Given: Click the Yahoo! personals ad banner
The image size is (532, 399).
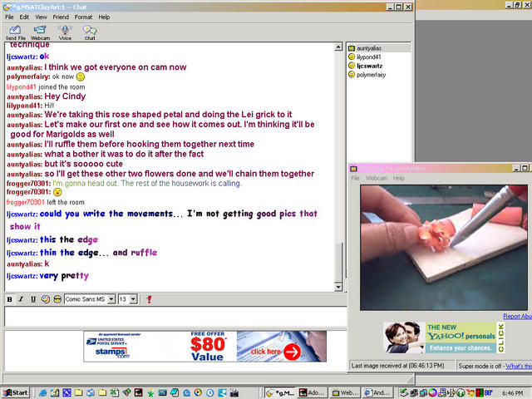Looking at the screenshot, I should click(444, 337).
